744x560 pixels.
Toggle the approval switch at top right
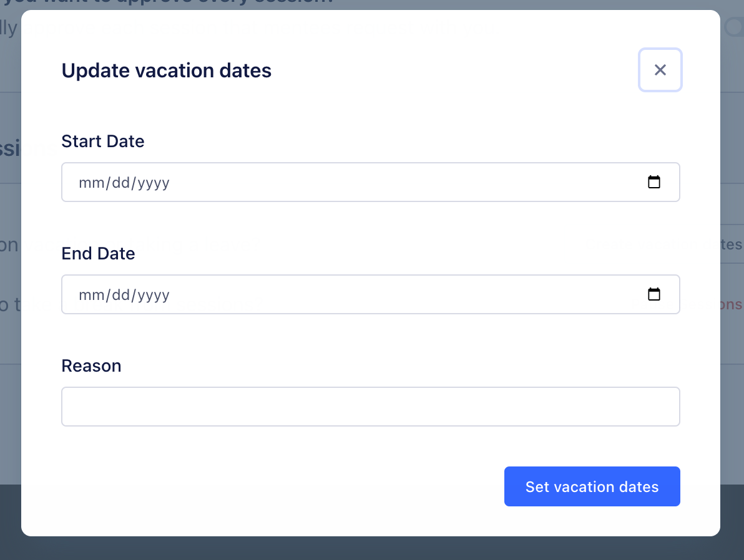click(x=735, y=26)
